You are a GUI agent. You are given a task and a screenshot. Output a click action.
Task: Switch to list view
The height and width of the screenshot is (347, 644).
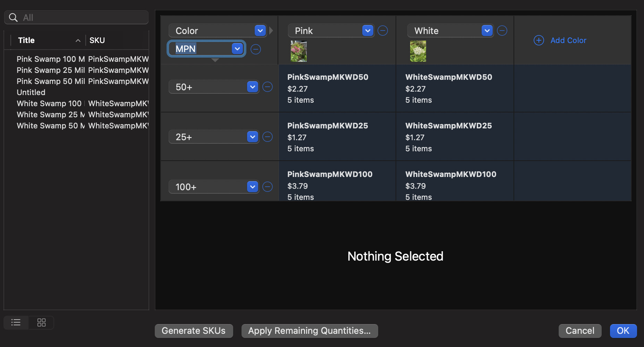[x=16, y=322]
